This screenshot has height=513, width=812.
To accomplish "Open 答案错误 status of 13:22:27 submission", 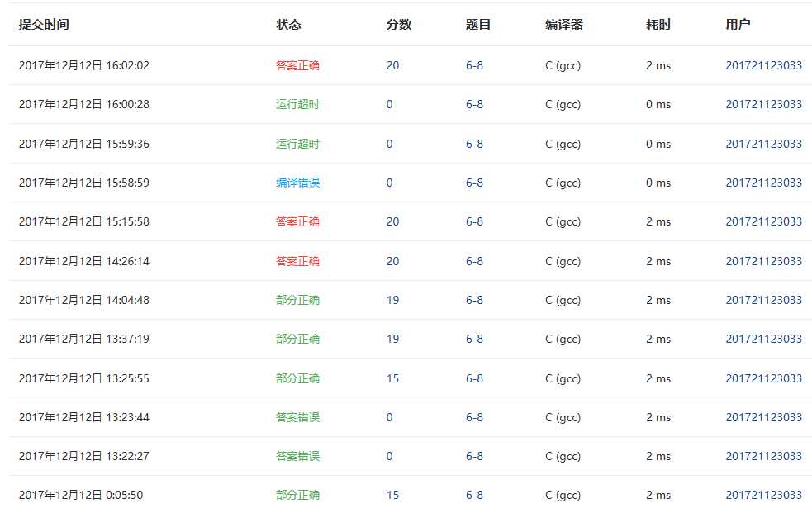I will (x=297, y=456).
